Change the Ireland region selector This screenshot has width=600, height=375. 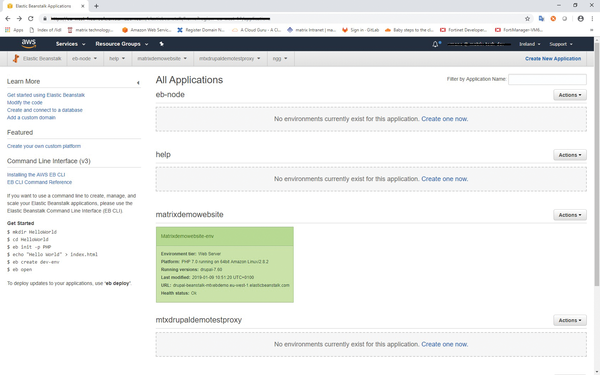530,44
